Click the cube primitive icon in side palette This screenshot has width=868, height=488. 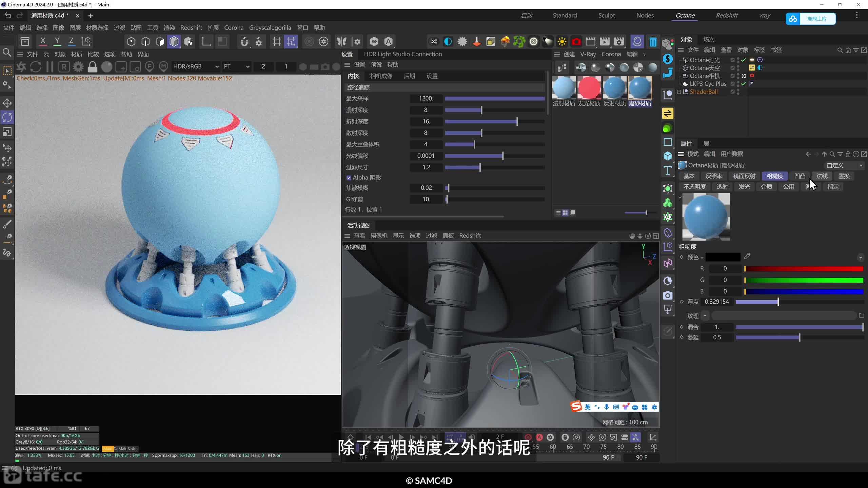tap(668, 156)
